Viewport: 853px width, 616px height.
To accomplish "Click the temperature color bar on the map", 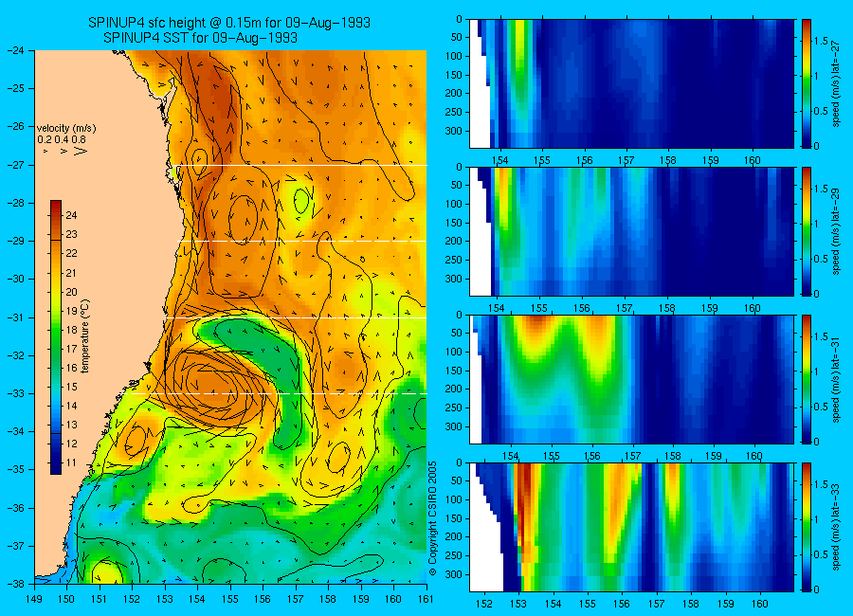I will click(x=56, y=337).
